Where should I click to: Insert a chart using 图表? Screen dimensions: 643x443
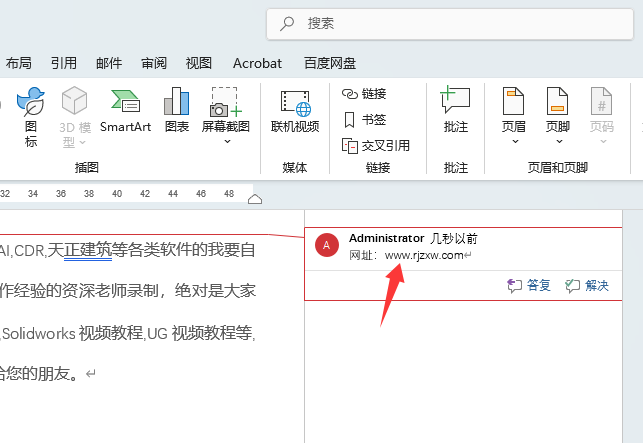[x=177, y=110]
